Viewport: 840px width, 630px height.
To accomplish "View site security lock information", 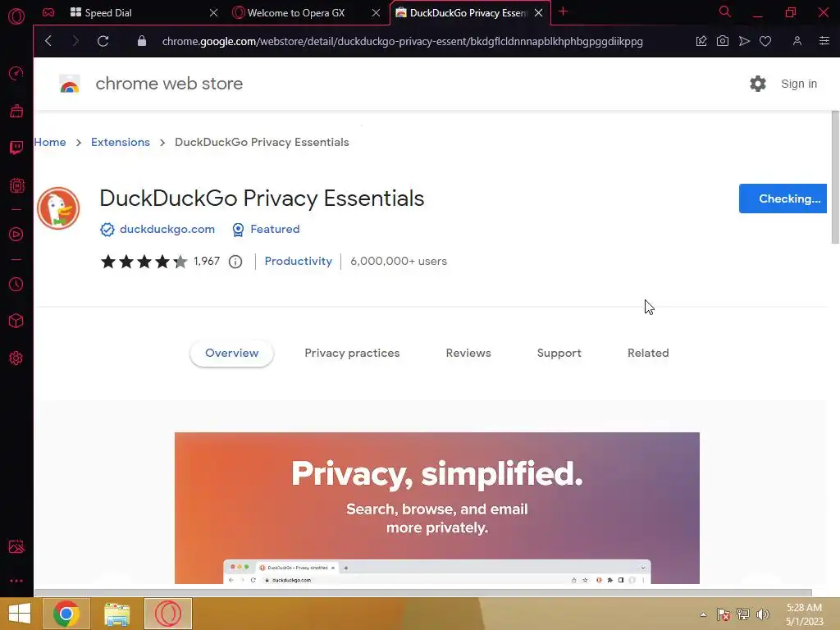I will [x=141, y=41].
